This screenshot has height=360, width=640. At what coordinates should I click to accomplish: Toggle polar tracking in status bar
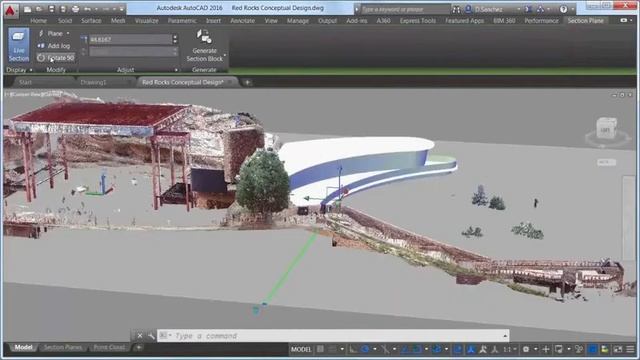coord(364,349)
